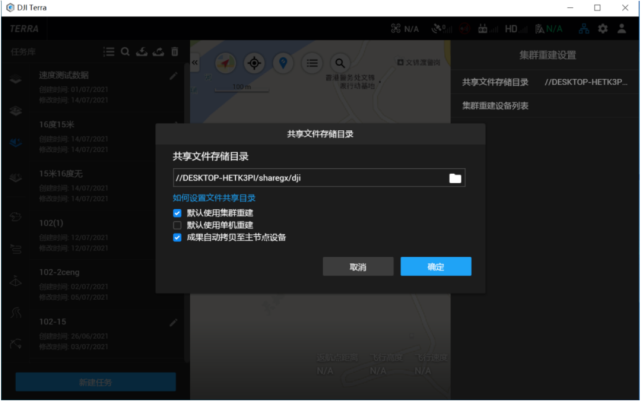Enable 默认使用单机重建 checkbox
641x402 pixels.
click(177, 225)
